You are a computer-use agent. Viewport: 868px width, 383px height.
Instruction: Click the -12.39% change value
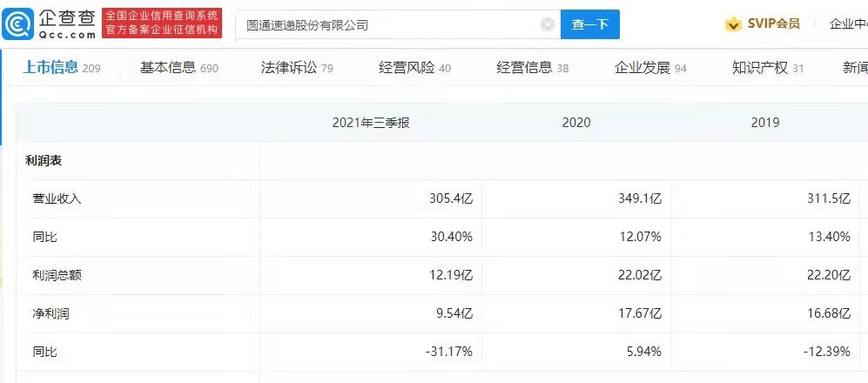(826, 352)
